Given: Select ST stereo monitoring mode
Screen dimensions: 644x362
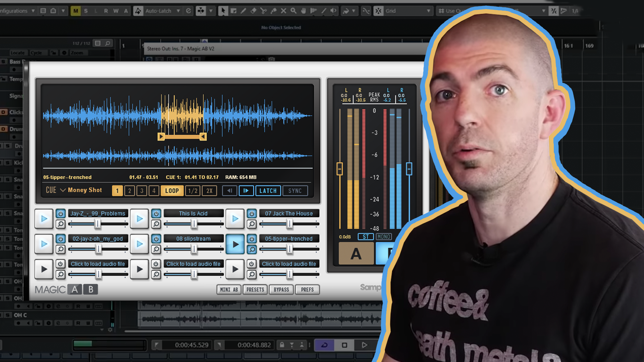Looking at the screenshot, I should (x=366, y=237).
